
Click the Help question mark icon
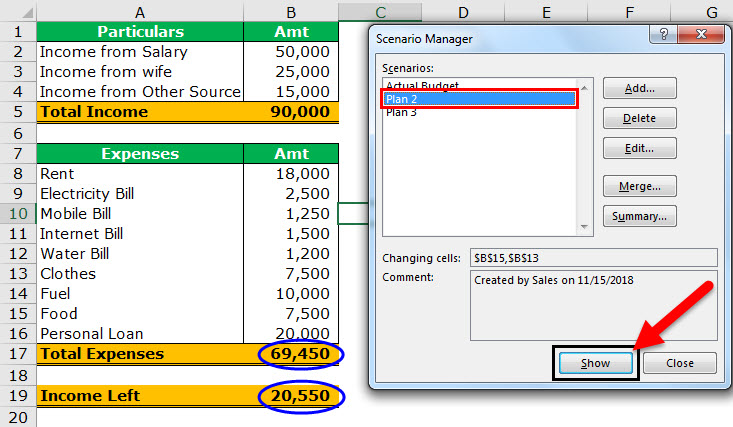point(663,35)
